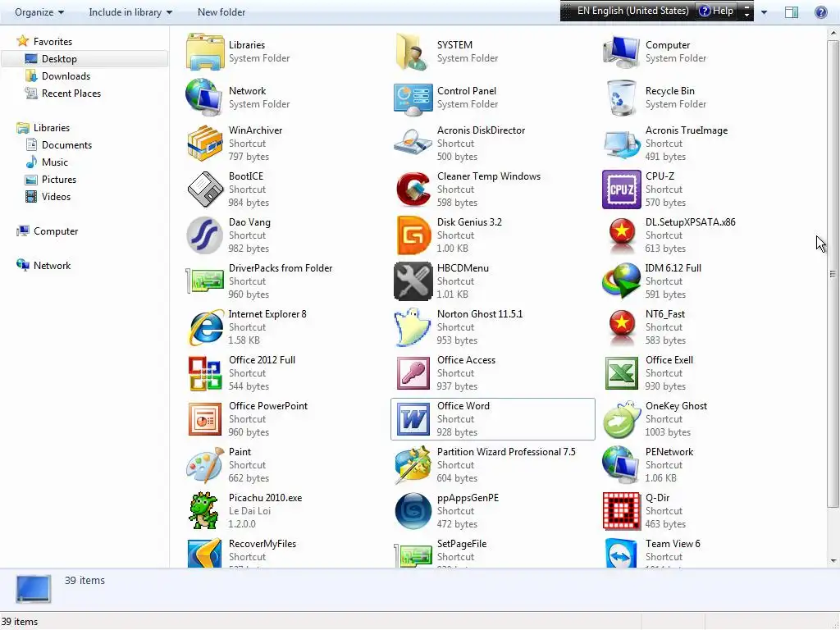Select the Picachu 2010.exe dragon icon
This screenshot has height=630, width=840.
point(203,510)
